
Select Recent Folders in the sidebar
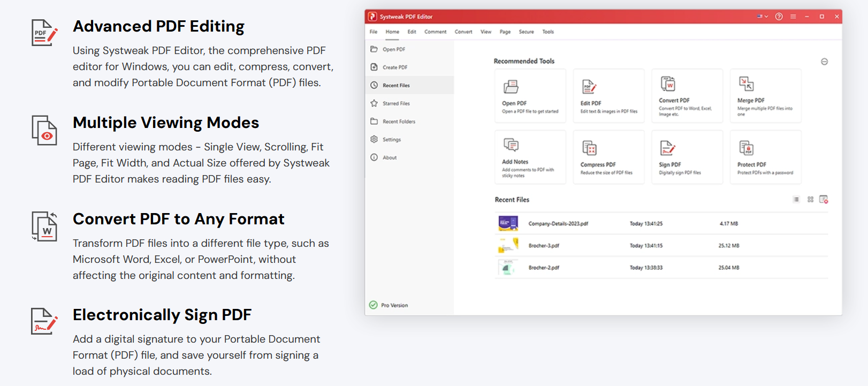[x=409, y=122]
